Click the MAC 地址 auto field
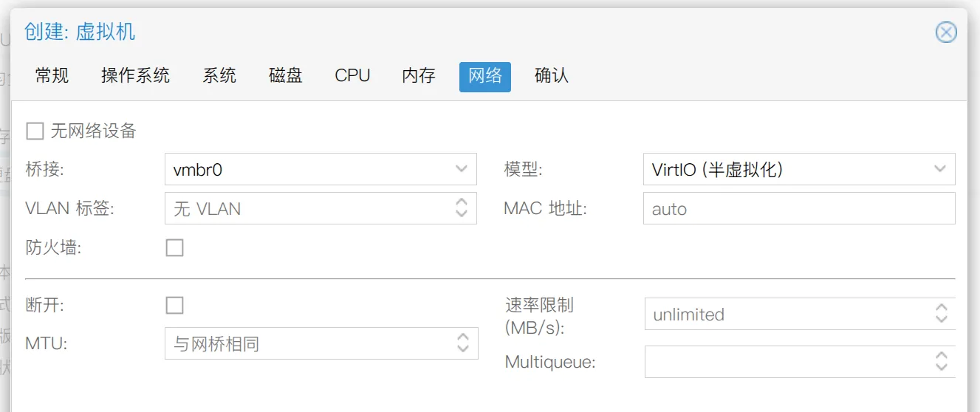The height and width of the screenshot is (412, 980). pos(799,208)
